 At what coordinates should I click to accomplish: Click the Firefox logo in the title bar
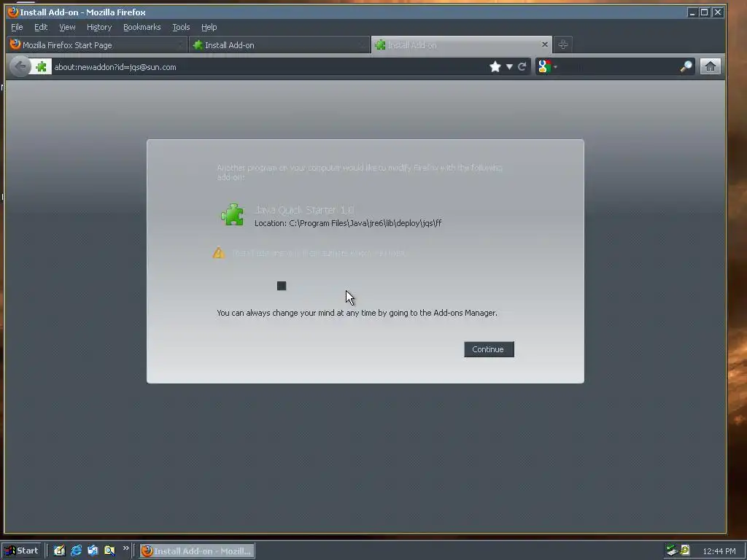13,12
